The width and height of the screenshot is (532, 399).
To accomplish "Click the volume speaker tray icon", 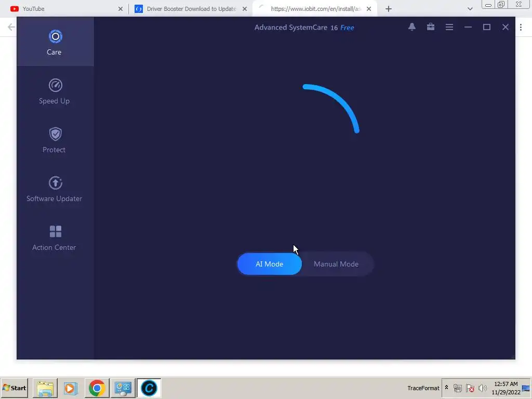I will click(x=482, y=388).
